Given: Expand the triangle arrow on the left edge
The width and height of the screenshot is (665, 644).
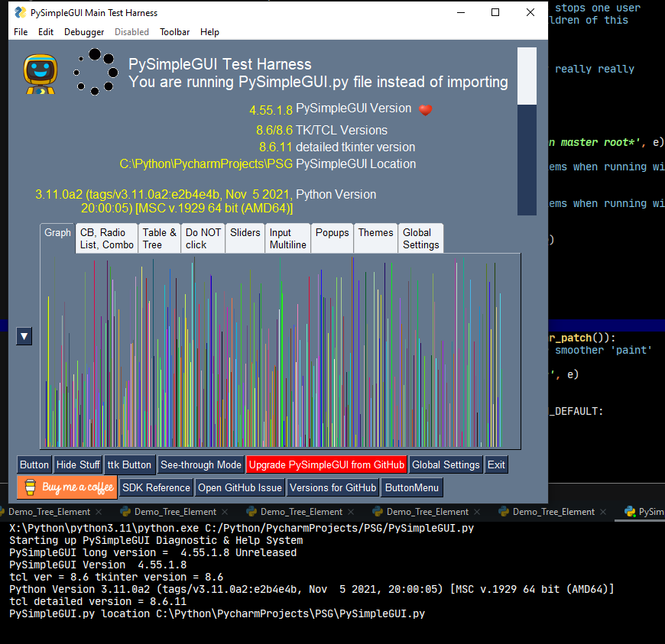Looking at the screenshot, I should [x=24, y=336].
